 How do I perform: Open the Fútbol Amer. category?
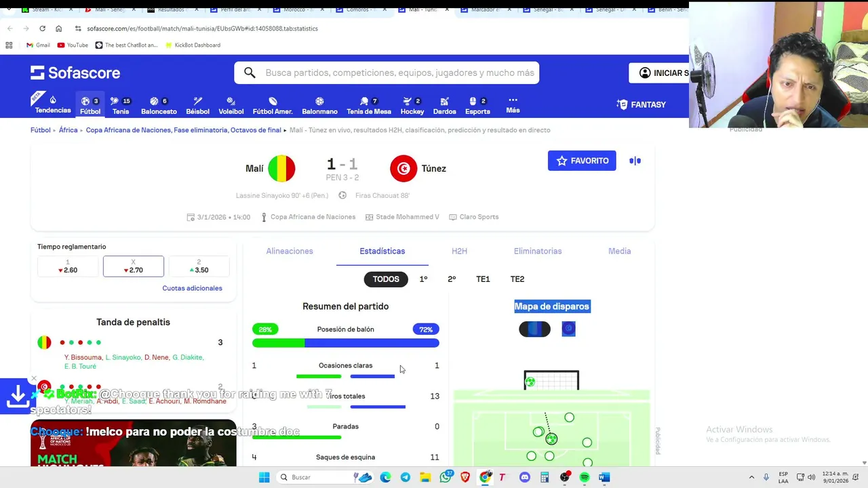273,105
